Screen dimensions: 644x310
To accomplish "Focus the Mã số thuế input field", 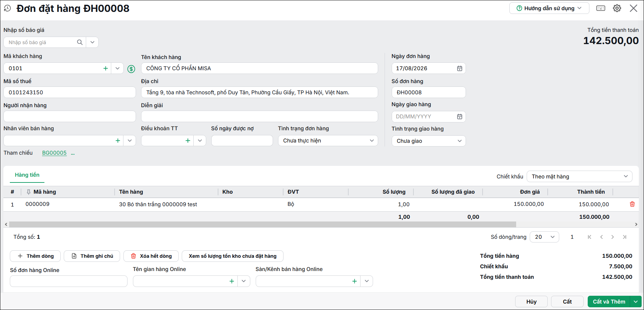I will (x=70, y=92).
